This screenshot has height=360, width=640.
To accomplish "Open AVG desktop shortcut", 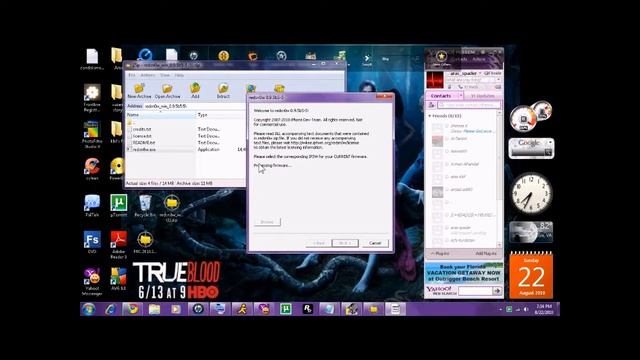I will (118, 279).
